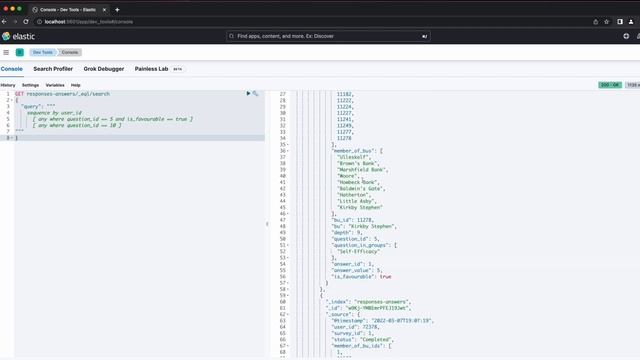Reload the page with the refresh icon

click(x=26, y=22)
